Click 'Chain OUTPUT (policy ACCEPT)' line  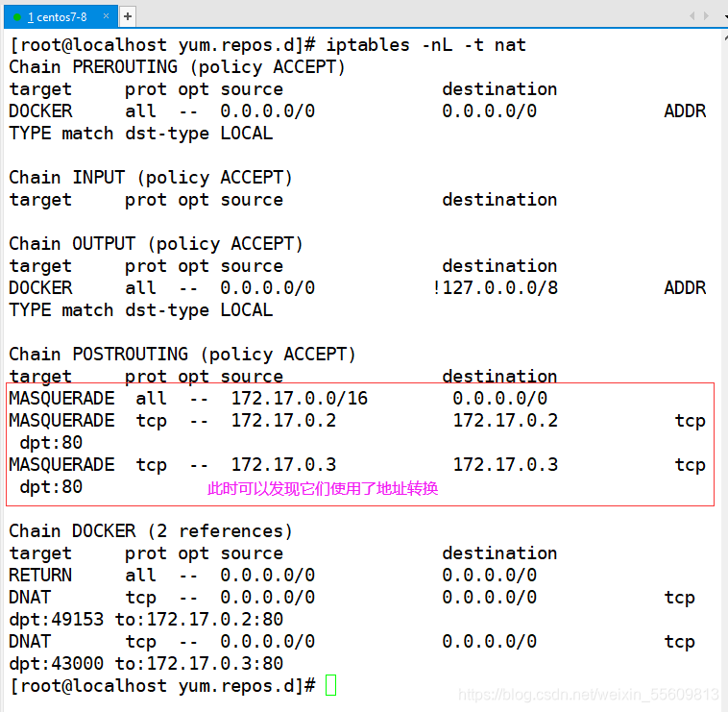point(156,244)
